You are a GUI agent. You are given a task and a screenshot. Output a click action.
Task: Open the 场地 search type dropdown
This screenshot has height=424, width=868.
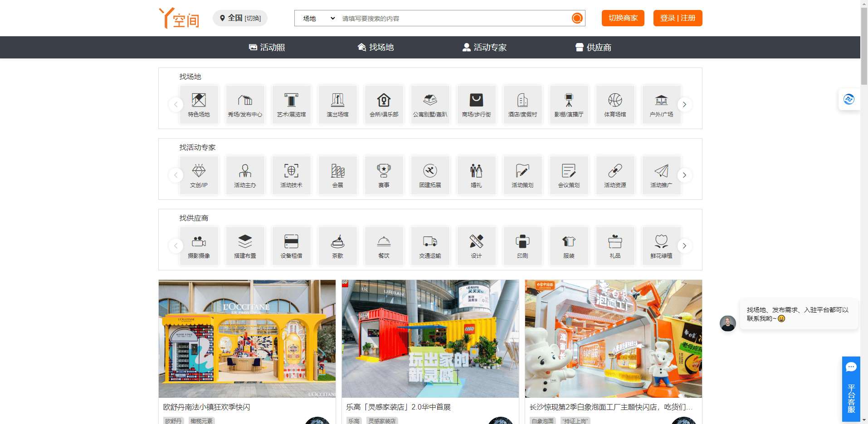point(319,18)
